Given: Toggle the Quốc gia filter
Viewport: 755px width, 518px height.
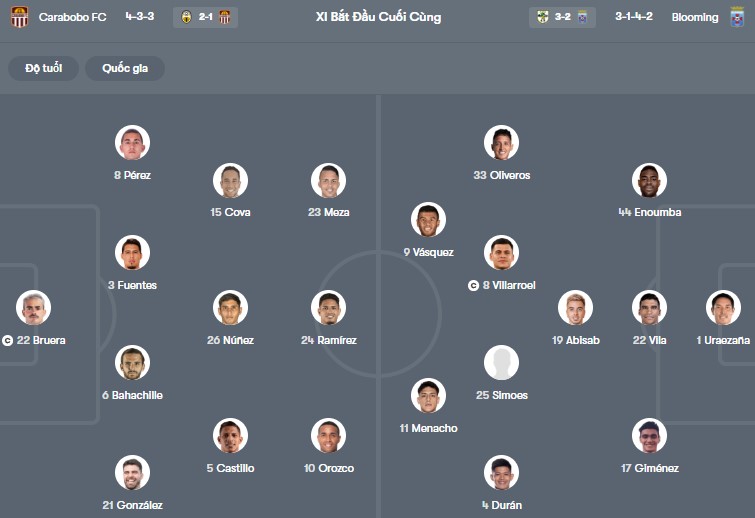Looking at the screenshot, I should [x=125, y=68].
